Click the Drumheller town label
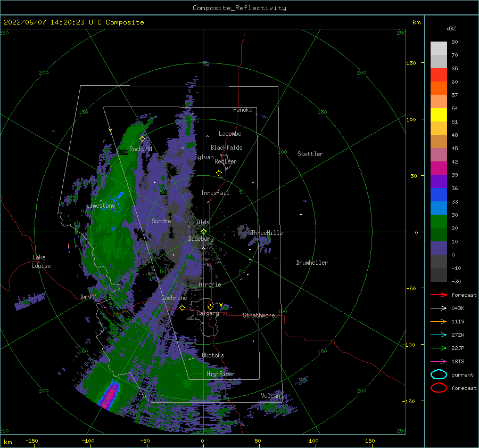The height and width of the screenshot is (448, 479). [312, 263]
